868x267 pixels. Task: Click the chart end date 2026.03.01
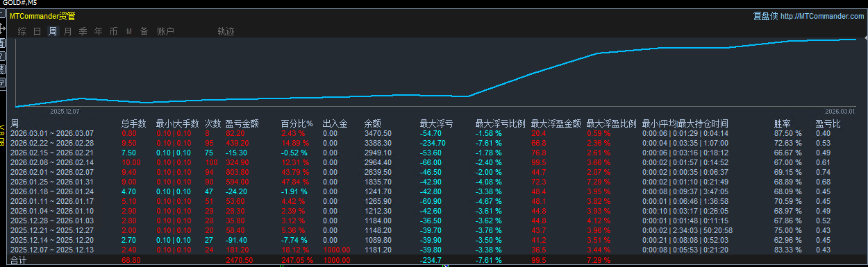(840, 111)
